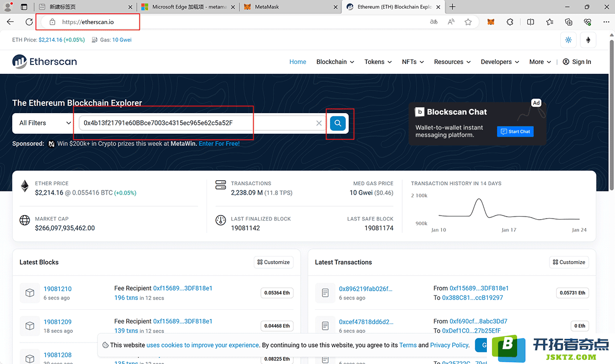Open split screen icon
Screen dimensions: 615x364
coord(530,22)
